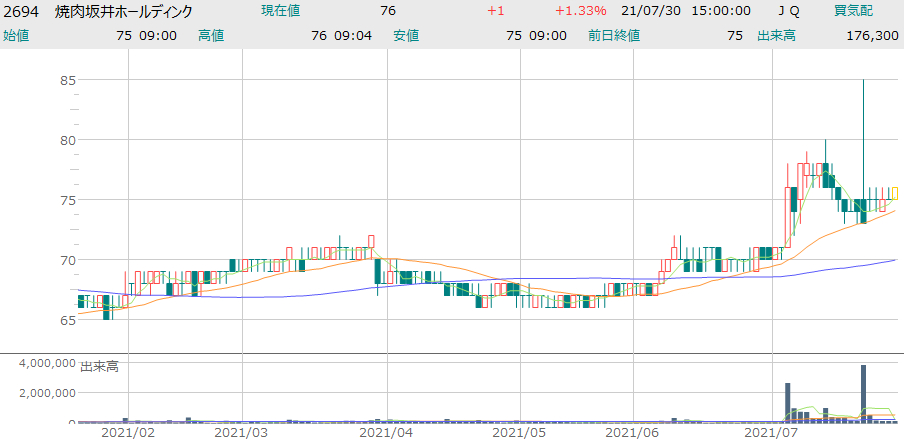The width and height of the screenshot is (904, 446).
Task: Click the 高値 label
Action: (x=211, y=35)
